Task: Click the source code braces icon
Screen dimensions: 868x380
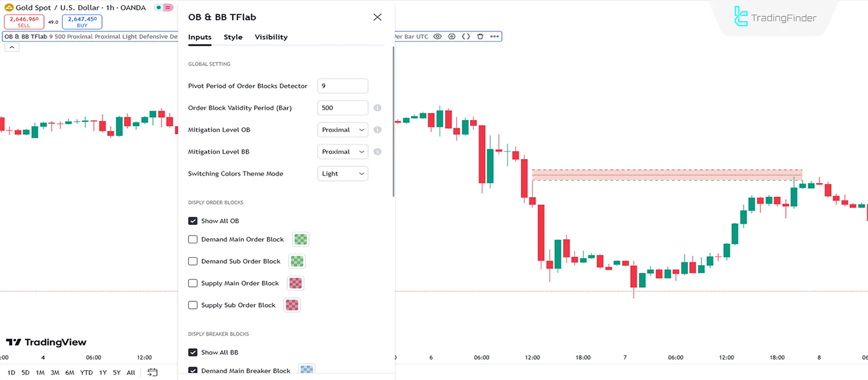Action: [x=466, y=36]
